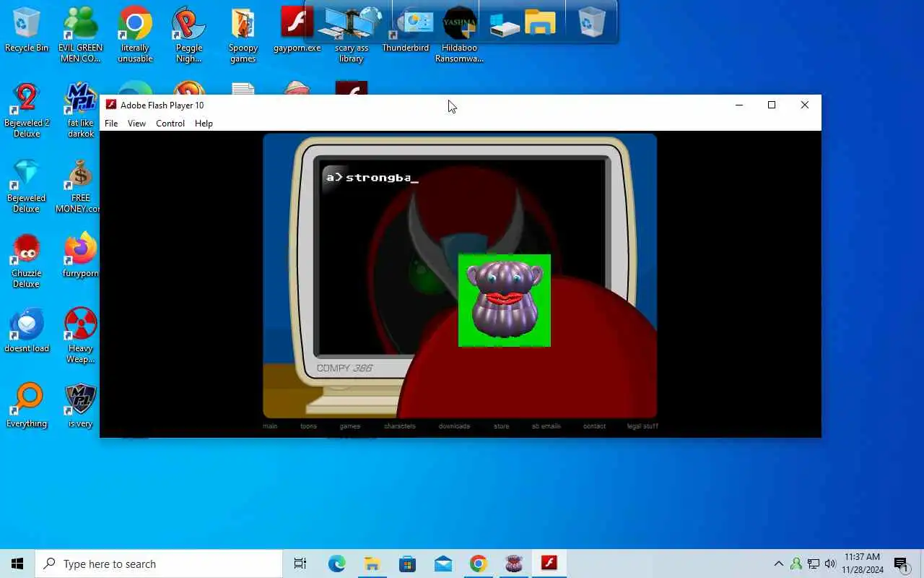Click the 'main' link in the Flash navigation

coord(270,426)
